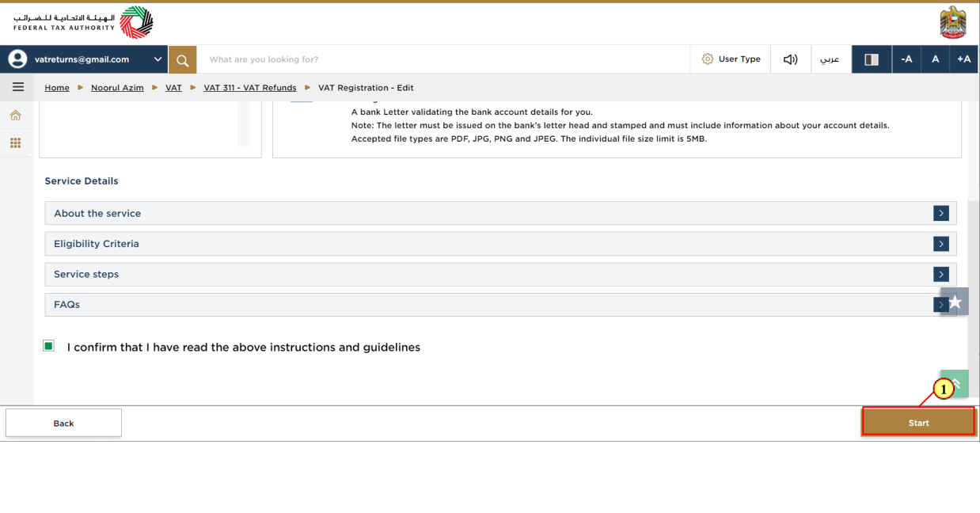The image size is (980, 513).
Task: Expand the Service steps section
Action: 500,274
